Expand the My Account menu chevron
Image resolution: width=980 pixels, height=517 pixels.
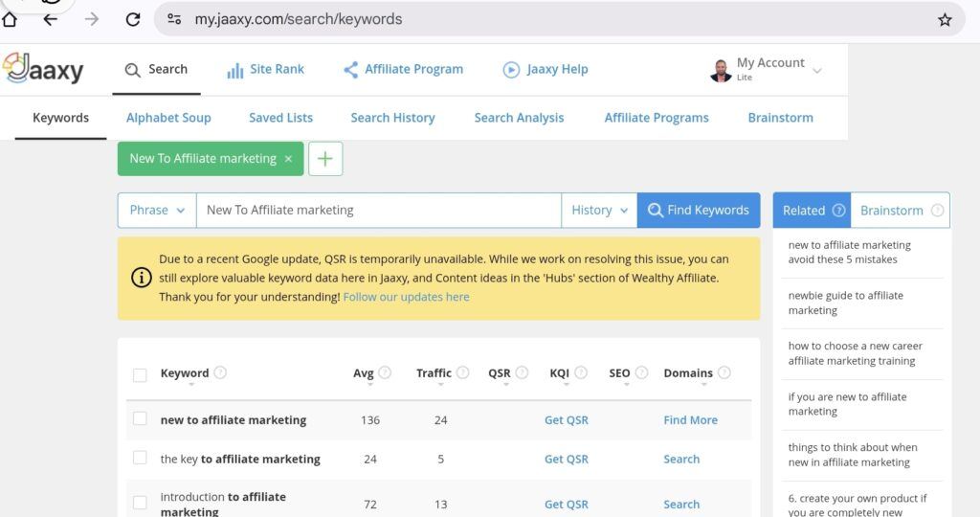tap(816, 71)
